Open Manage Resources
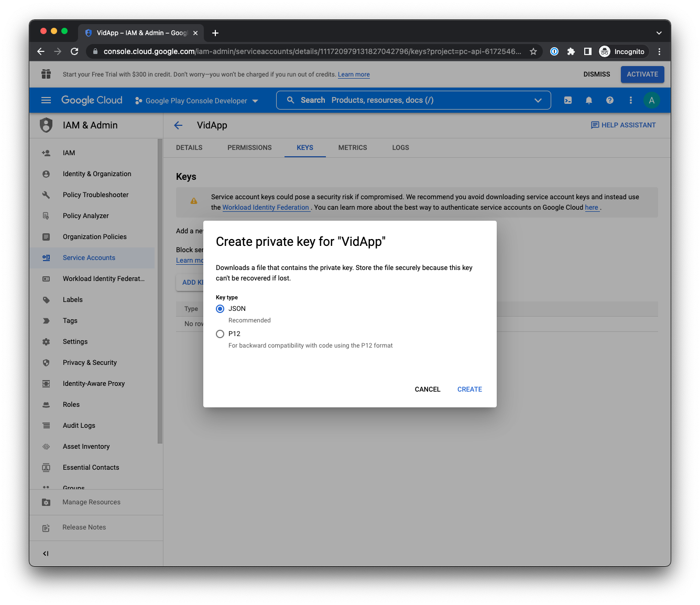Viewport: 700px width, 605px height. (x=96, y=502)
